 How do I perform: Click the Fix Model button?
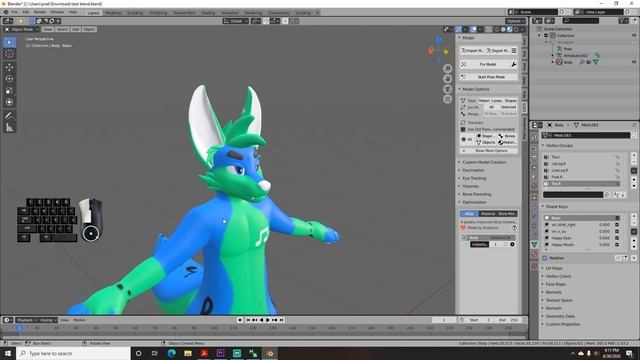coord(488,64)
